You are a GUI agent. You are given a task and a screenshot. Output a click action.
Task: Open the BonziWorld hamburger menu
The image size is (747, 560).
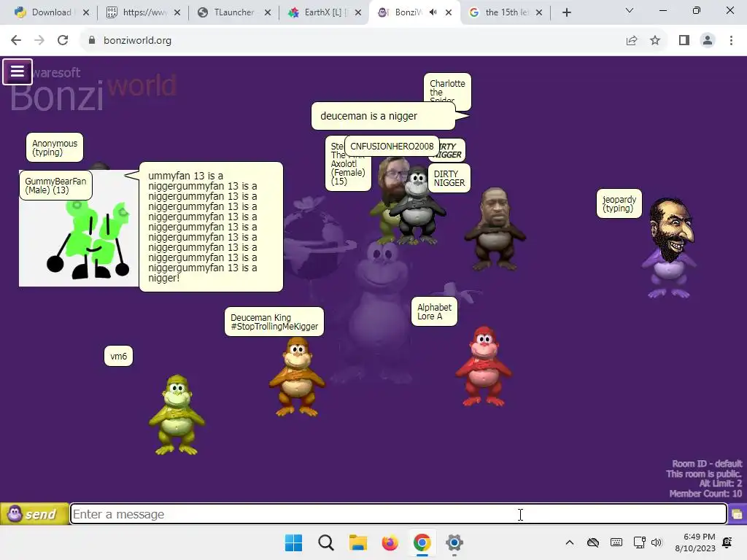(x=18, y=71)
